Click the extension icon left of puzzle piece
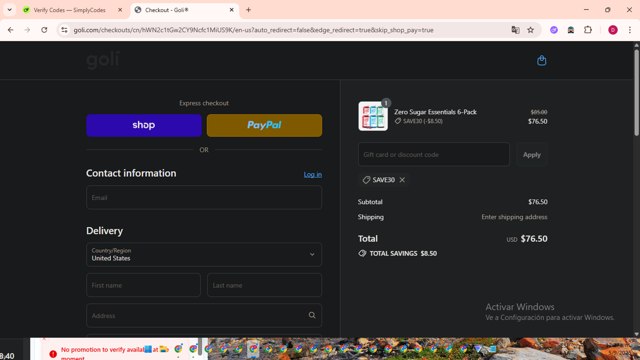Screen dimensions: 640x360 [571, 30]
